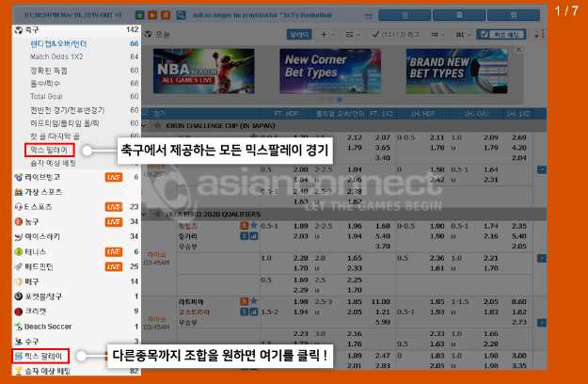
Task: Open the NBA Season banner thumbnail
Action: tap(203, 72)
